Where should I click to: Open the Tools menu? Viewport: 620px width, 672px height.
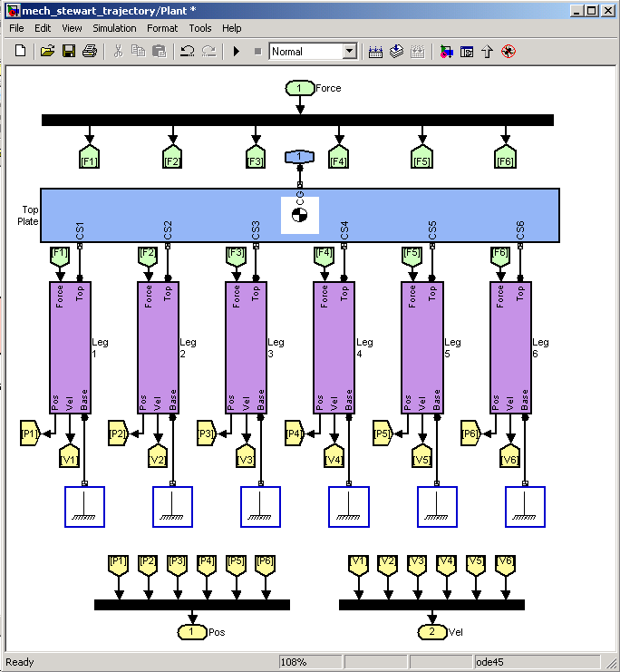click(200, 28)
